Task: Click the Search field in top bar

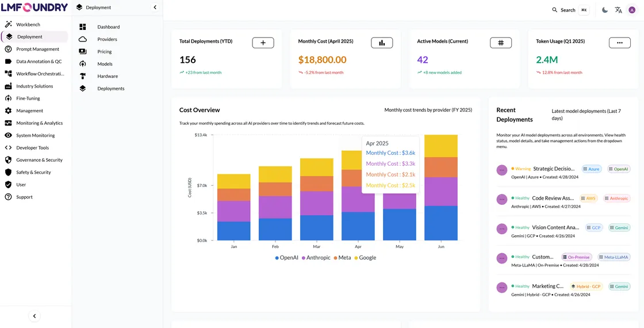Action: [x=571, y=10]
